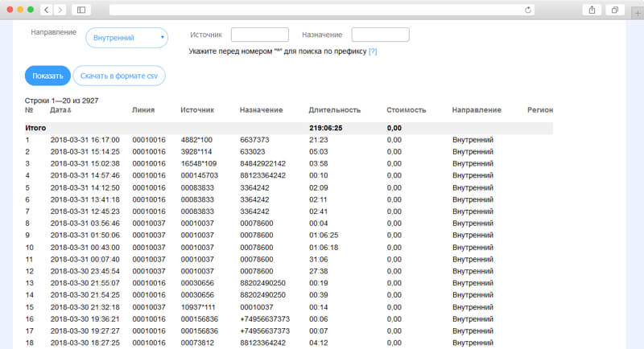Select date 2018-03-31 12:45:23

point(85,211)
